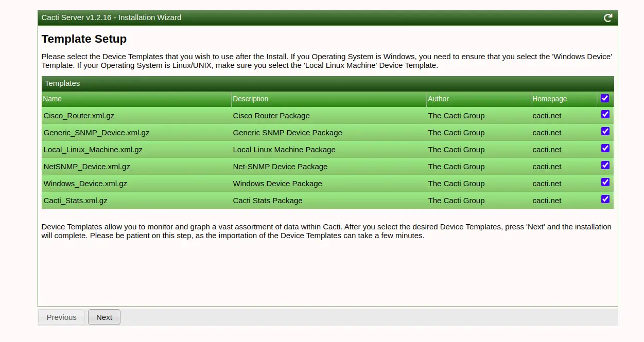
Task: Click The Cacti Group in Local_Linux_Machine row
Action: tap(456, 150)
